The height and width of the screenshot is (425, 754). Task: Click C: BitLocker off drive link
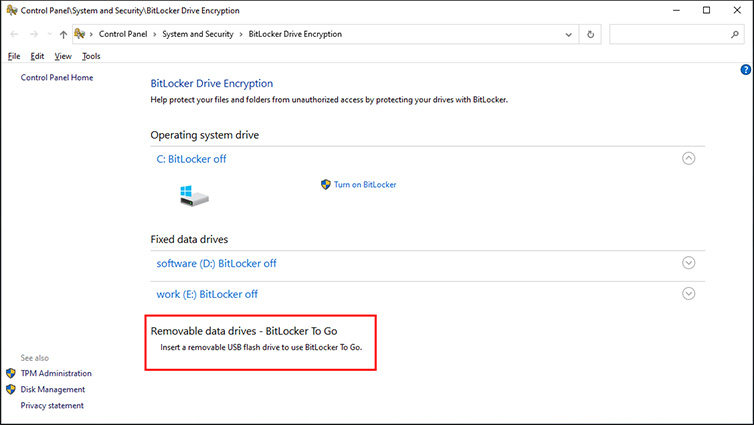(191, 159)
